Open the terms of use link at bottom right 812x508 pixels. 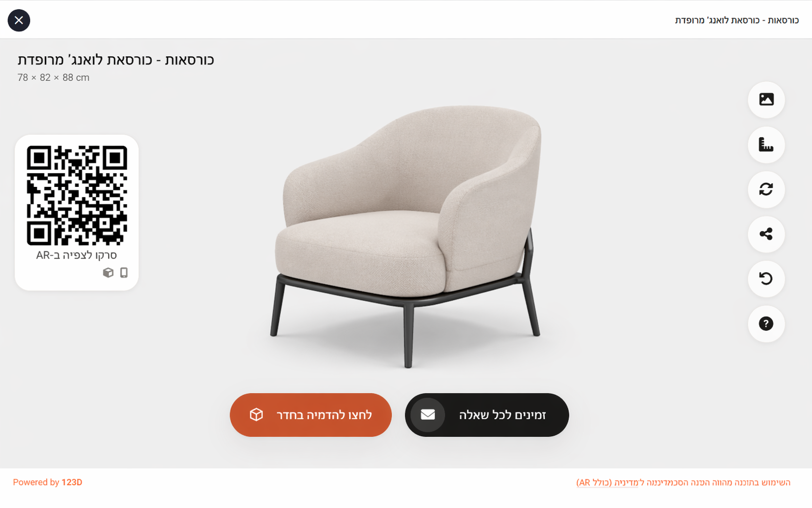click(x=683, y=482)
